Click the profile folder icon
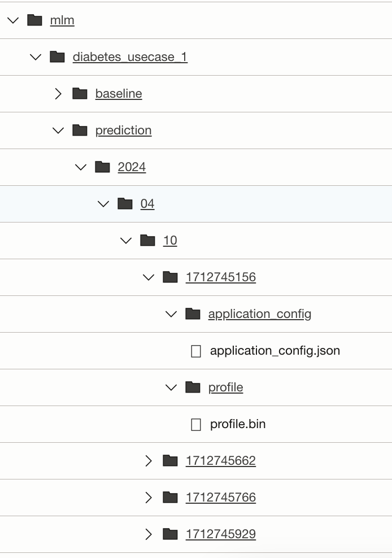The height and width of the screenshot is (558, 392). click(193, 387)
